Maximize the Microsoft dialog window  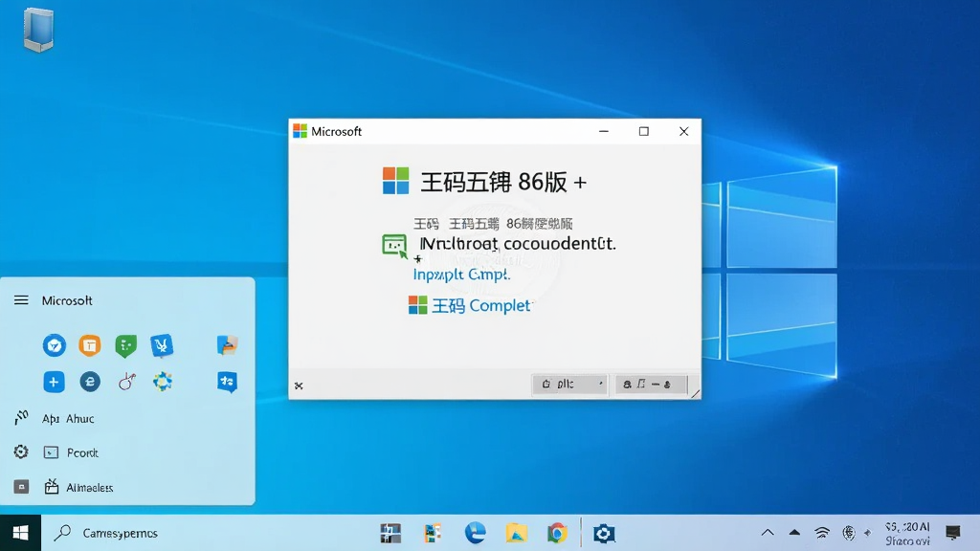click(x=644, y=131)
